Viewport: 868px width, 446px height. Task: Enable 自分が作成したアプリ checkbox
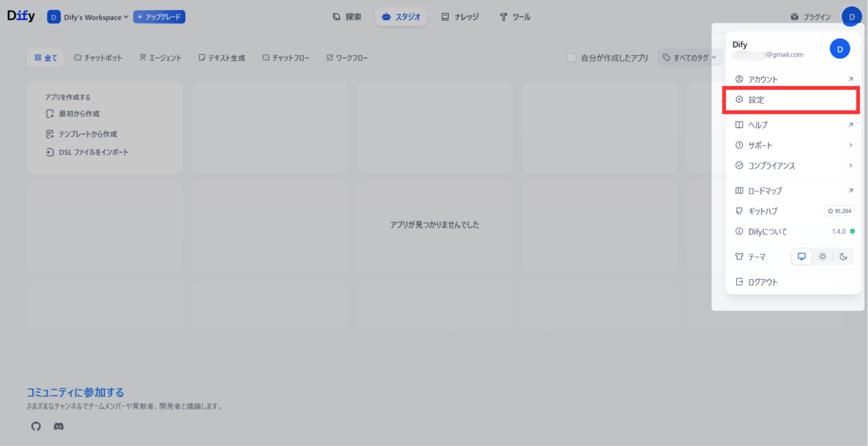[571, 57]
